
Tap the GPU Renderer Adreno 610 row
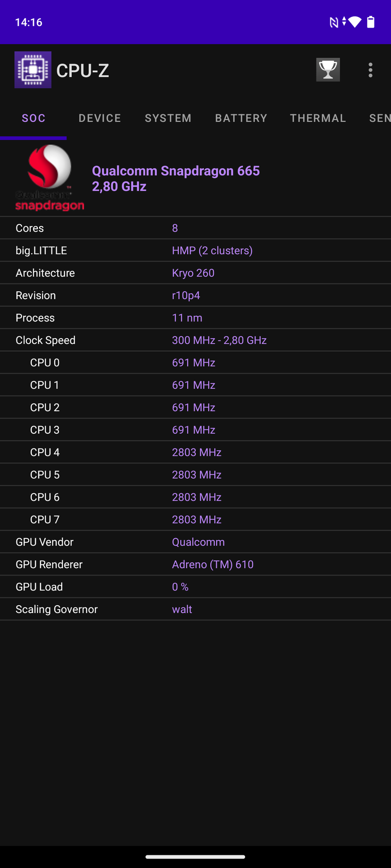195,564
